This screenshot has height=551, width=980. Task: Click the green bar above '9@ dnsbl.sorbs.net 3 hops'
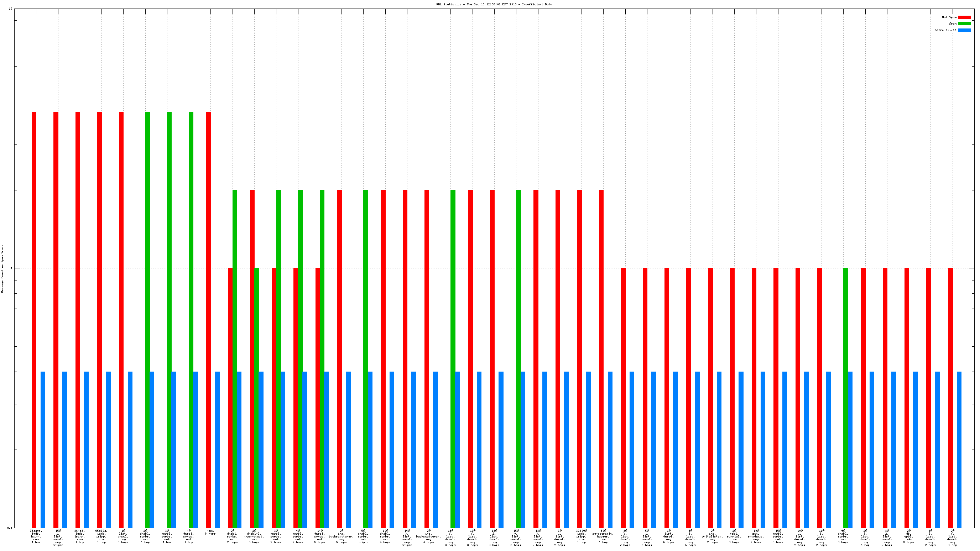[x=845, y=397]
